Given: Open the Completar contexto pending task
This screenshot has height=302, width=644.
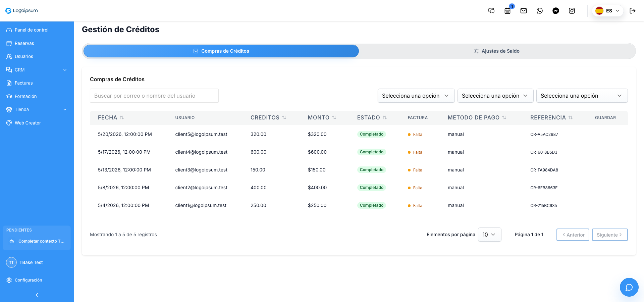Looking at the screenshot, I should click(37, 241).
